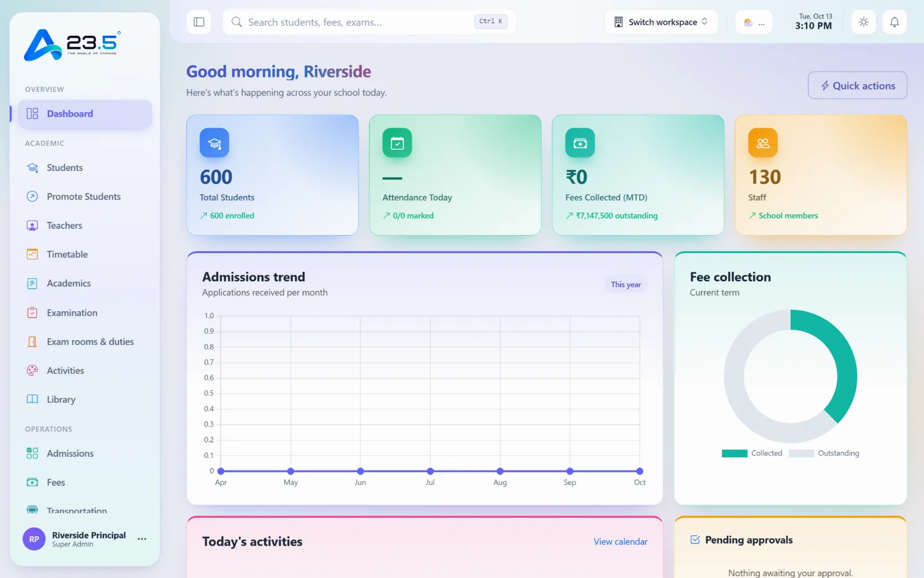
Task: Click the Library book icon
Action: pyautogui.click(x=32, y=399)
